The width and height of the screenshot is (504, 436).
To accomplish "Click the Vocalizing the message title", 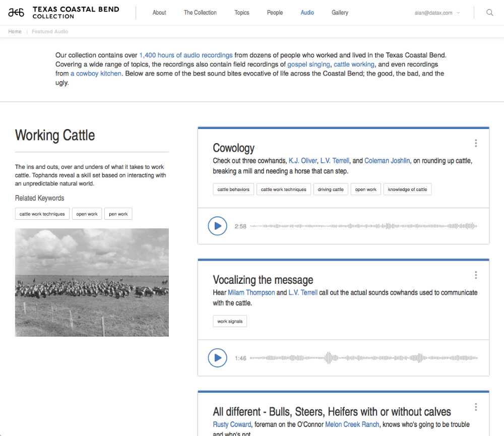I will click(263, 280).
